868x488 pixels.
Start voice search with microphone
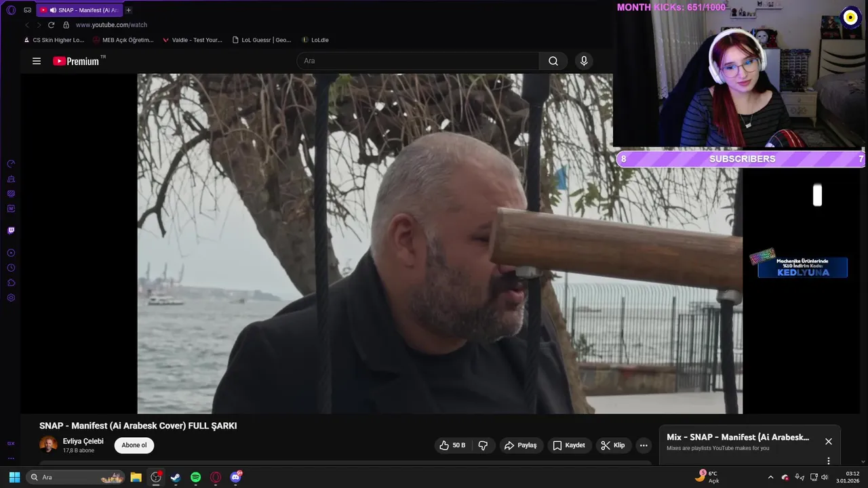tap(584, 61)
